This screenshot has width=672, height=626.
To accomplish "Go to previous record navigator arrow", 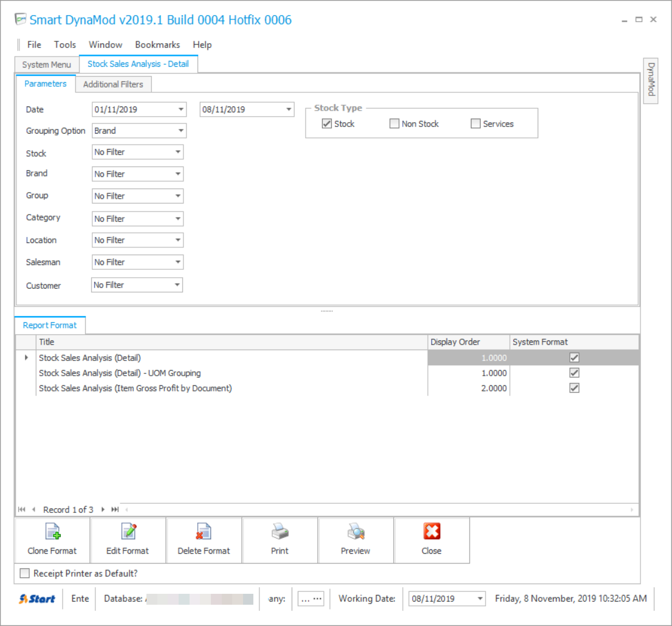I will tap(33, 509).
